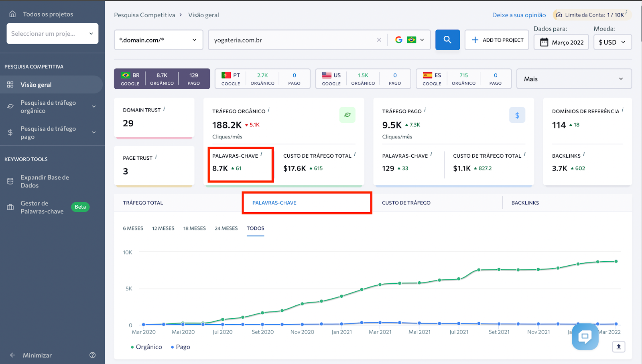Click the home icon beside Todos os projetos

click(12, 14)
